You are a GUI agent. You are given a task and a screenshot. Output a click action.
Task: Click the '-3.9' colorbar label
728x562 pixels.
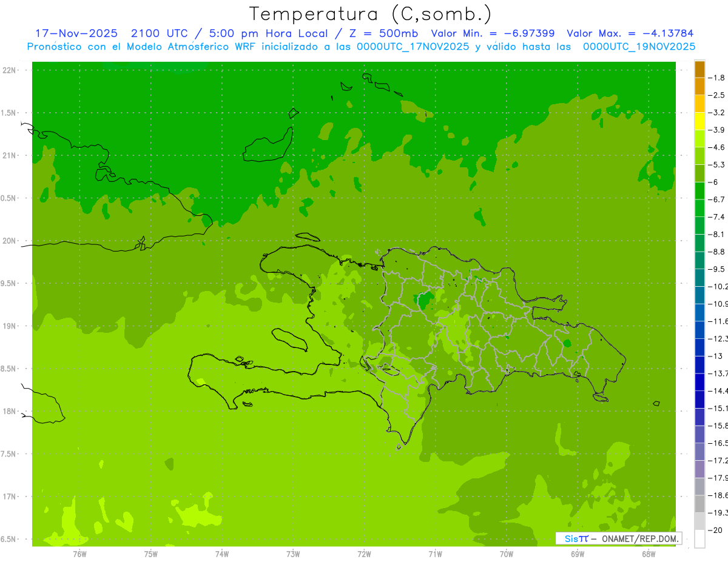tap(716, 130)
